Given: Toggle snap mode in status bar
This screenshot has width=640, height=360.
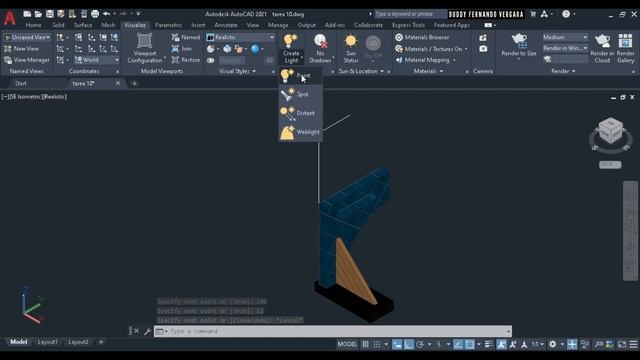Looking at the screenshot, I should [377, 344].
